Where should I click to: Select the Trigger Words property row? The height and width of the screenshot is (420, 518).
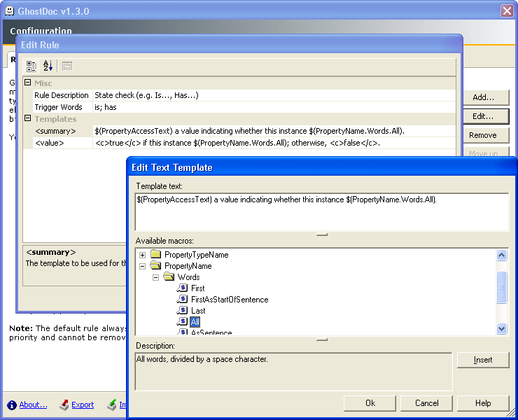[244, 107]
